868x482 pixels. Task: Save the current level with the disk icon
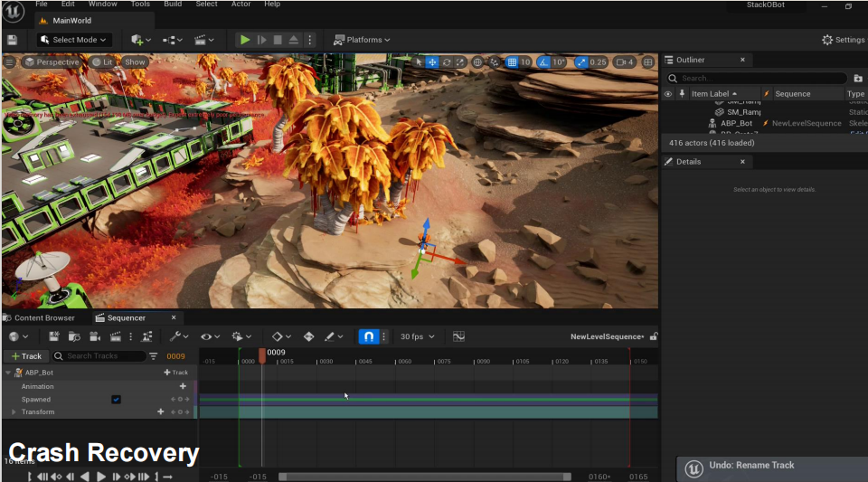point(12,40)
